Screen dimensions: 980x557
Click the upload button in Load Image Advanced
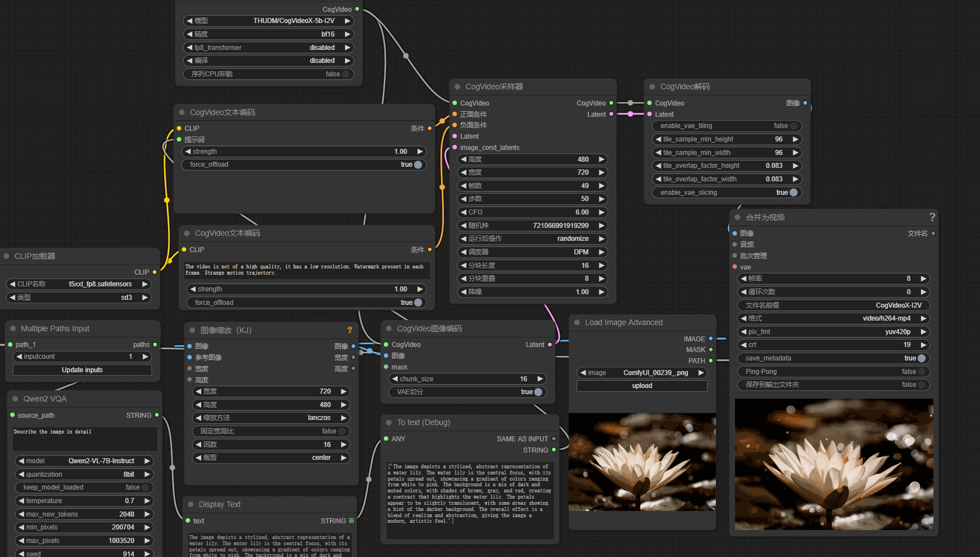(642, 386)
